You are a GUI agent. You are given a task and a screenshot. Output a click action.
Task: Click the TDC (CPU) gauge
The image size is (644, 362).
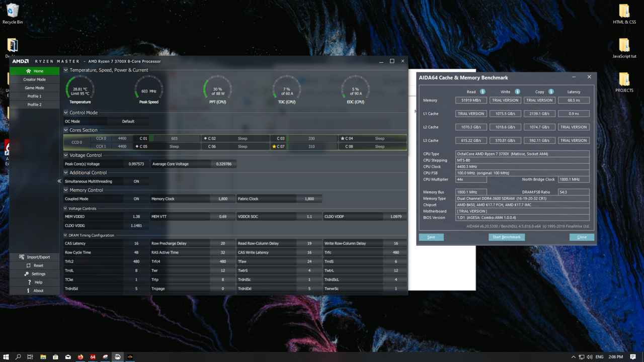coord(286,89)
